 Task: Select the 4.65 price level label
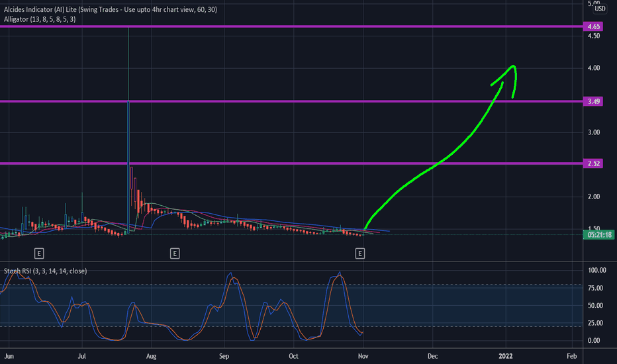tap(593, 26)
